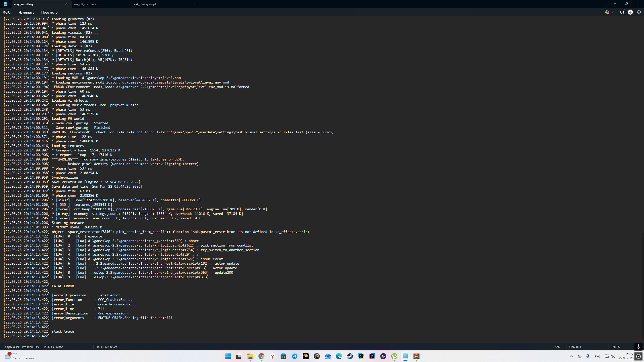The image size is (644, 362).
Task: Click the megaphone what's new icon
Action: 622,12
